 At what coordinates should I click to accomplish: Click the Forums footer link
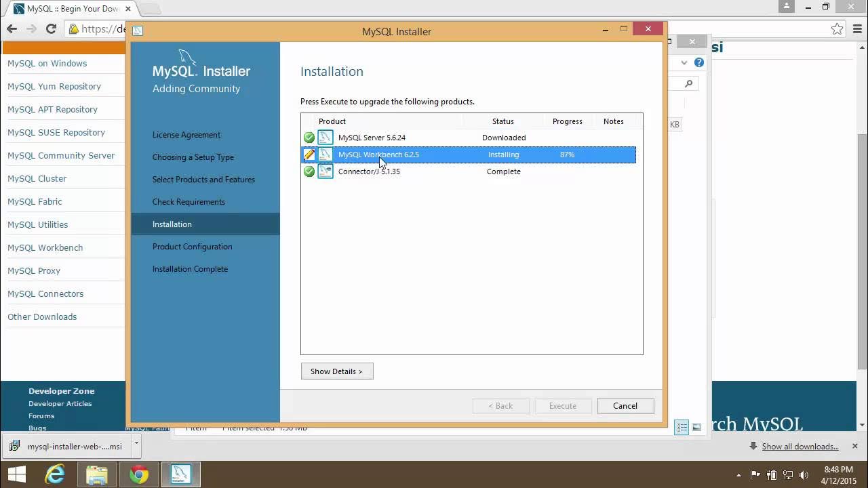pos(41,416)
